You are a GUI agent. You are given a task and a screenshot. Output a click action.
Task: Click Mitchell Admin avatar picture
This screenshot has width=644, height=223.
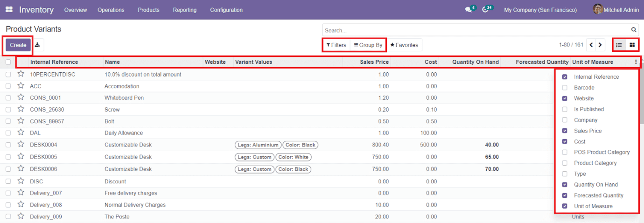click(597, 9)
